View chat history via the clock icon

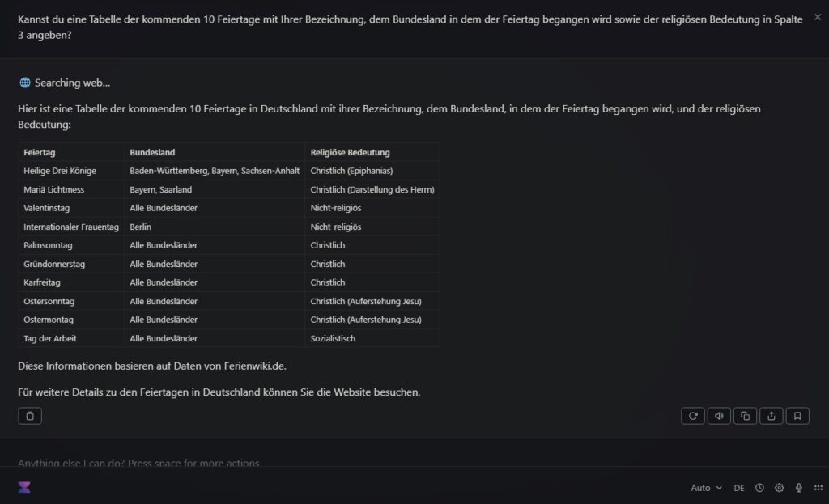tap(759, 488)
